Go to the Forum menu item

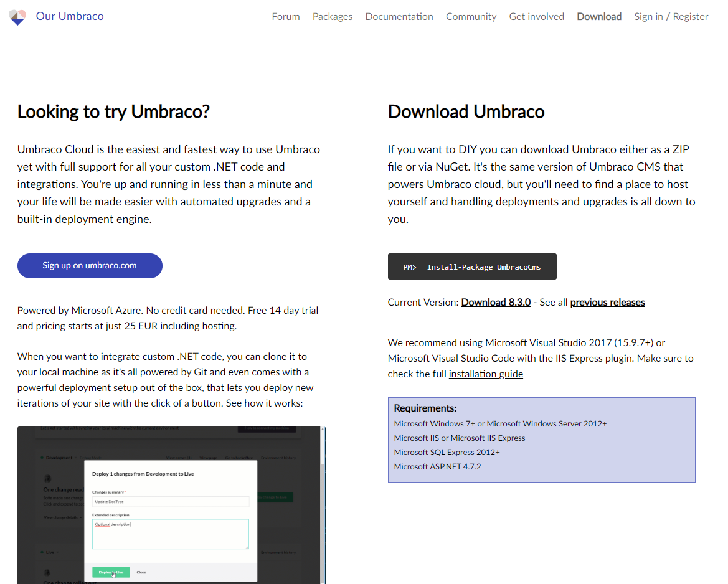point(286,17)
